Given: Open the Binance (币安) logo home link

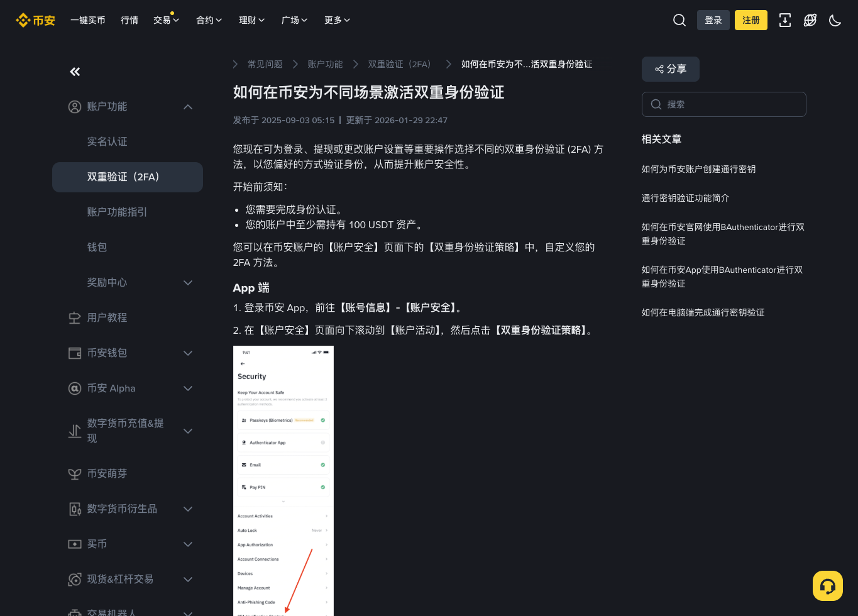Looking at the screenshot, I should 35,20.
